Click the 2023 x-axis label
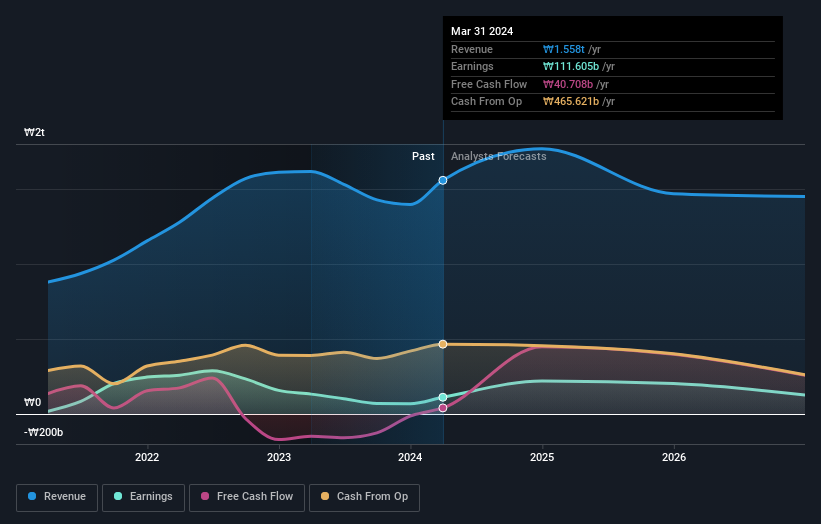 279,457
